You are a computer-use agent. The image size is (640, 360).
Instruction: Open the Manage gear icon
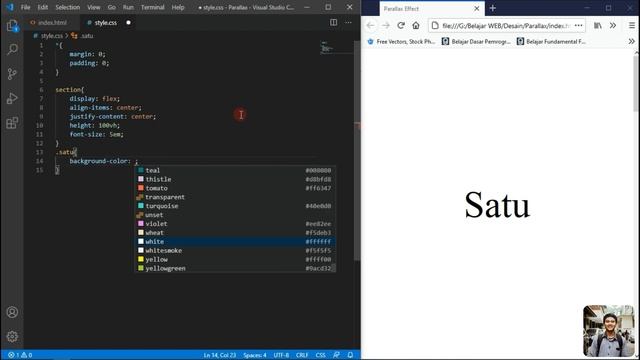(x=12, y=336)
